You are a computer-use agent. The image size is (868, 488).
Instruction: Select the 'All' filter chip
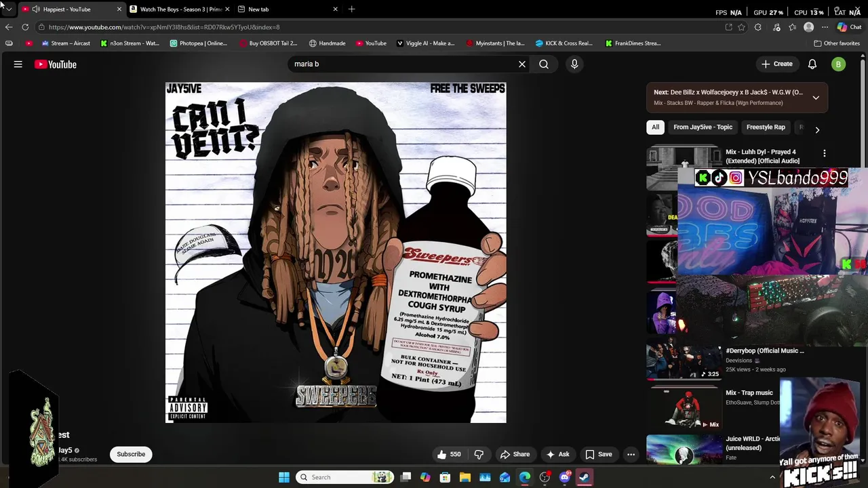point(656,127)
